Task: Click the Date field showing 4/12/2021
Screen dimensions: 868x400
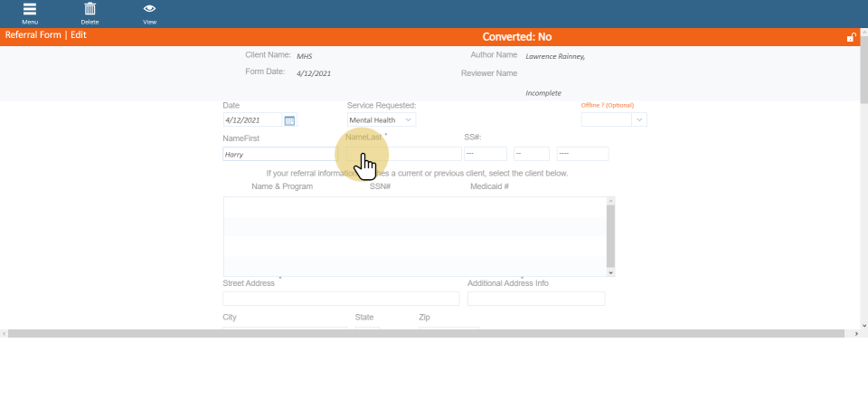Action: coord(252,120)
